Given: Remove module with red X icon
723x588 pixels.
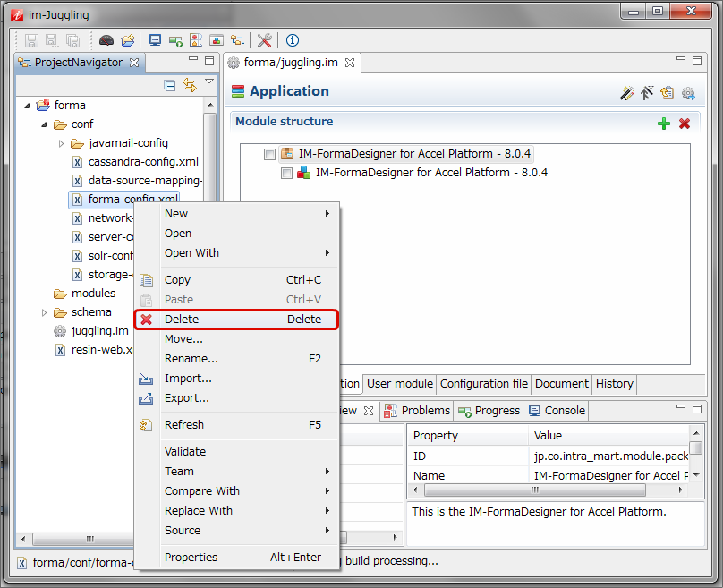Looking at the screenshot, I should pos(685,124).
